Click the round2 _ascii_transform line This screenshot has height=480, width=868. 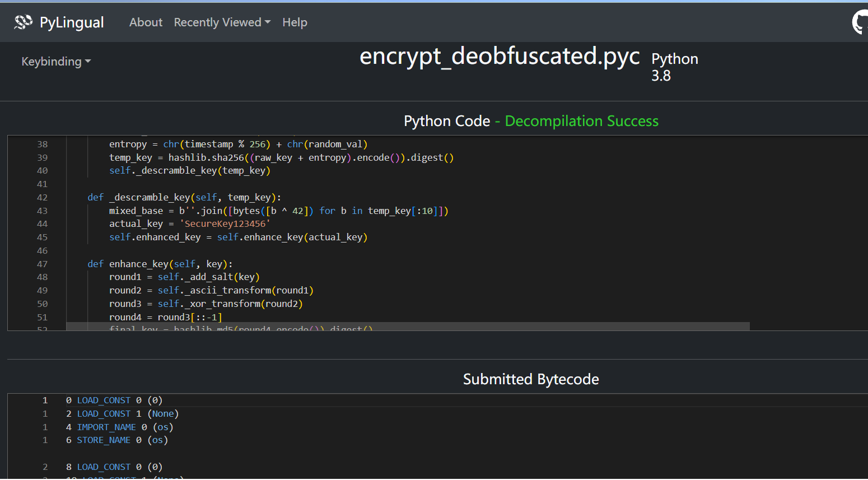pos(211,291)
